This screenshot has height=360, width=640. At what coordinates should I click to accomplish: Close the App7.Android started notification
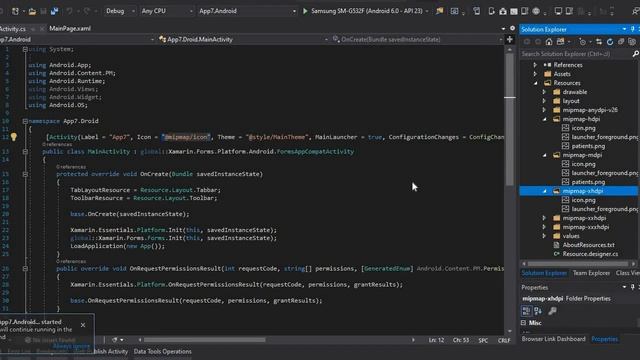(x=83, y=325)
